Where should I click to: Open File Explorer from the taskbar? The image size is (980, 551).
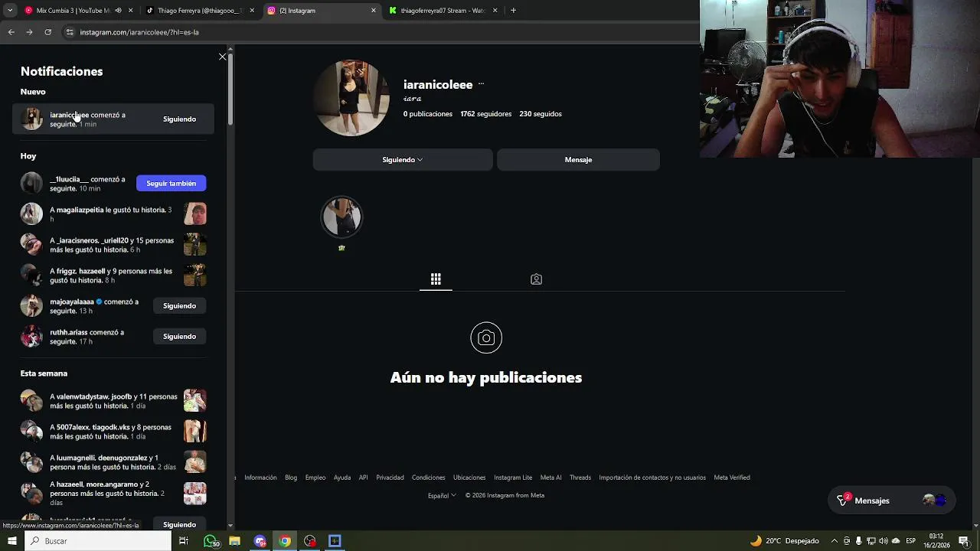(x=235, y=541)
